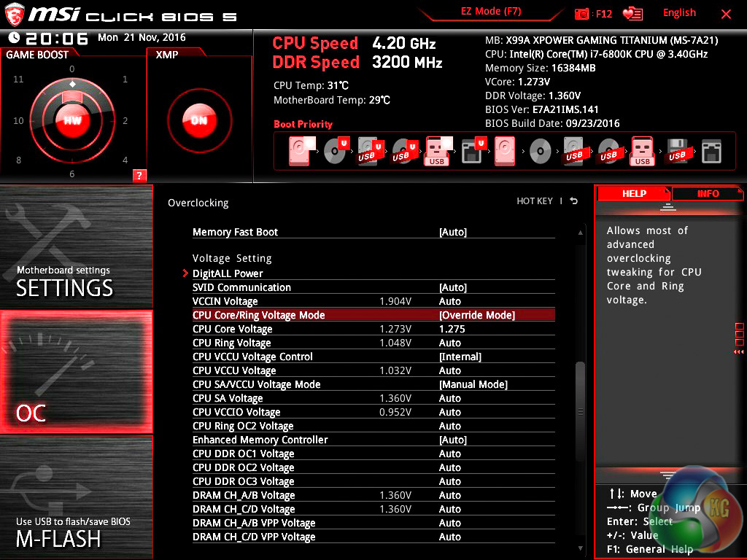The image size is (747, 560).
Task: Select the DRAM CH_C/D Voltage row
Action: 373,508
